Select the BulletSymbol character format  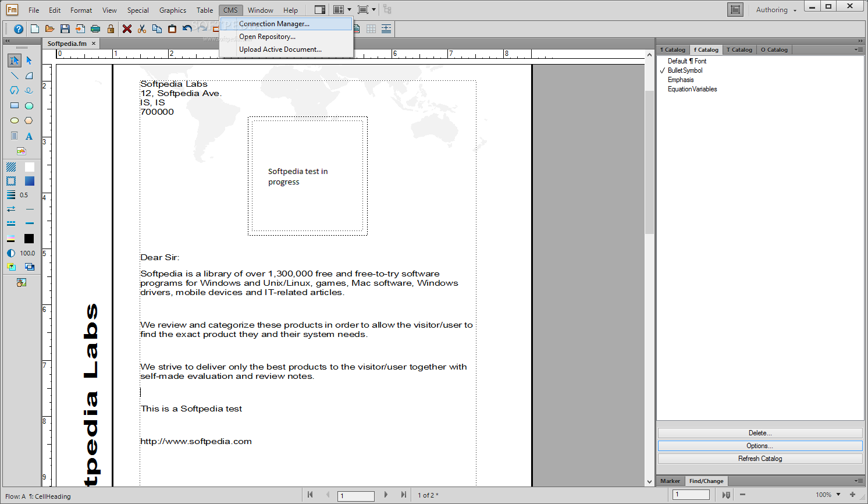click(685, 70)
